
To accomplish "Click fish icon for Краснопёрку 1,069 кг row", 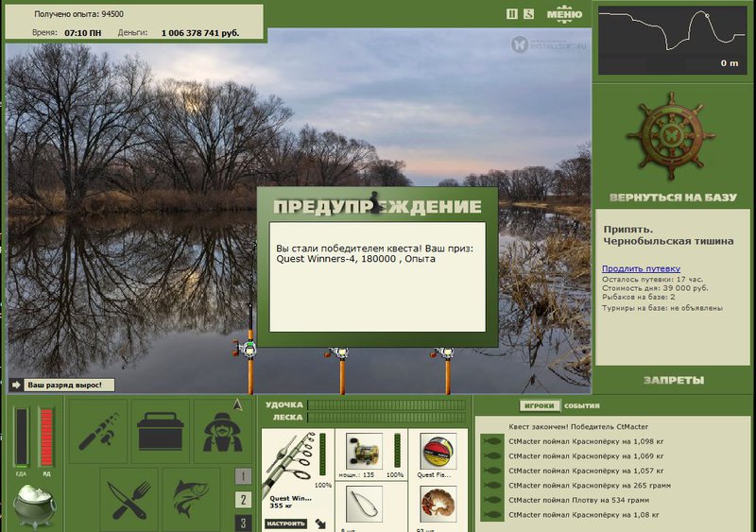I will click(x=492, y=455).
